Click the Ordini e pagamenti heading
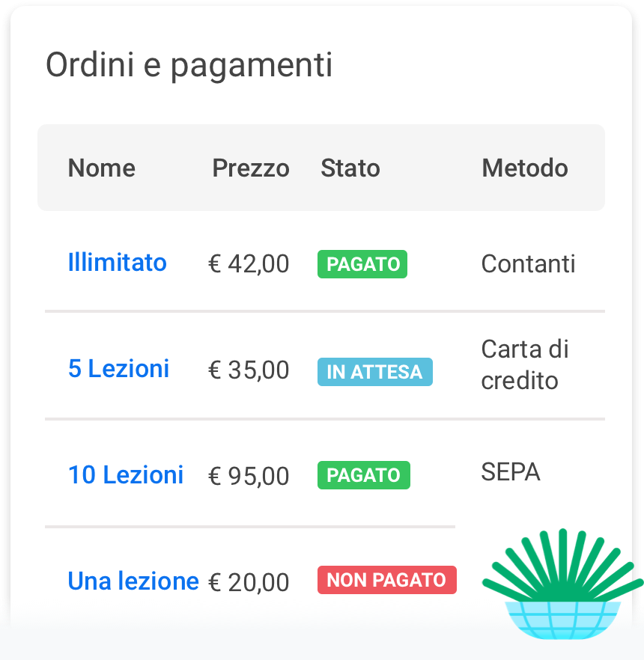This screenshot has width=644, height=660. [189, 65]
